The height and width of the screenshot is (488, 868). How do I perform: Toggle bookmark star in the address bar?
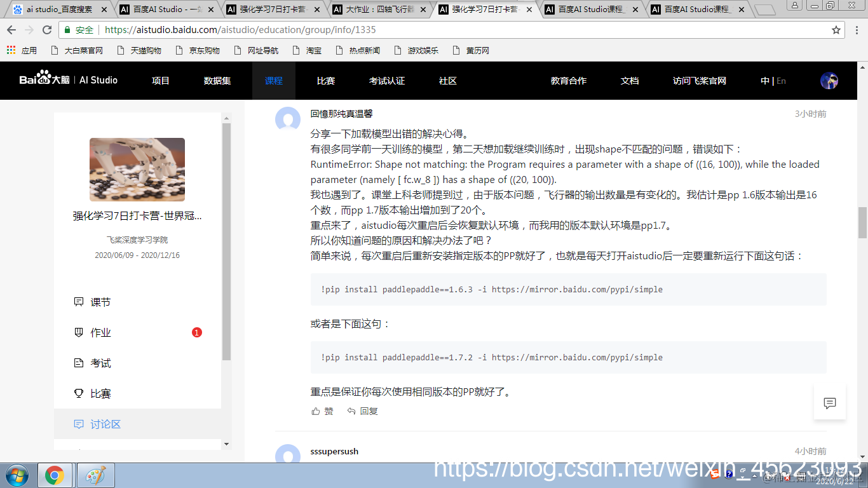tap(836, 30)
